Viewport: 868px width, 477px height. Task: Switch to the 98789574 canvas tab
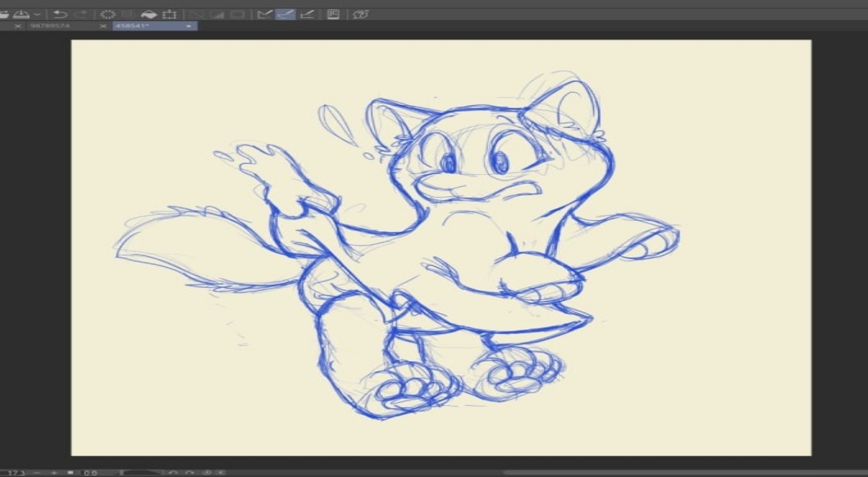(x=51, y=26)
